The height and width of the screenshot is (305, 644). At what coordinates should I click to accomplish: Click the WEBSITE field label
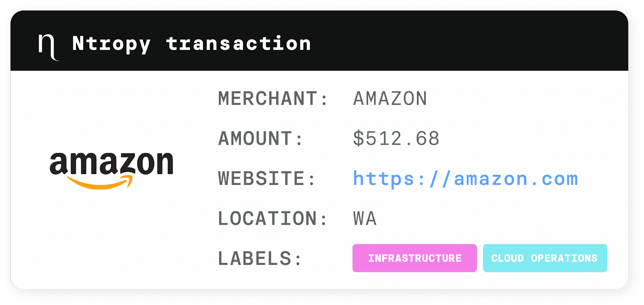pyautogui.click(x=267, y=178)
